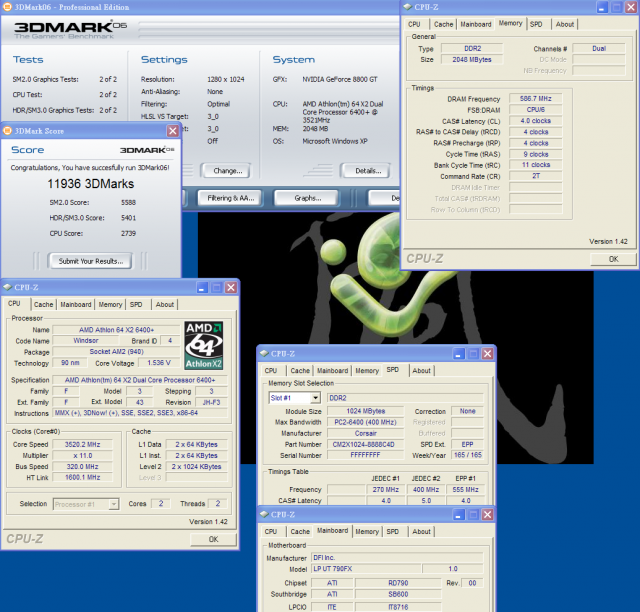Screen dimensions: 640x612
Task: Minimize the CPU-Z SPD window
Action: coord(458,354)
